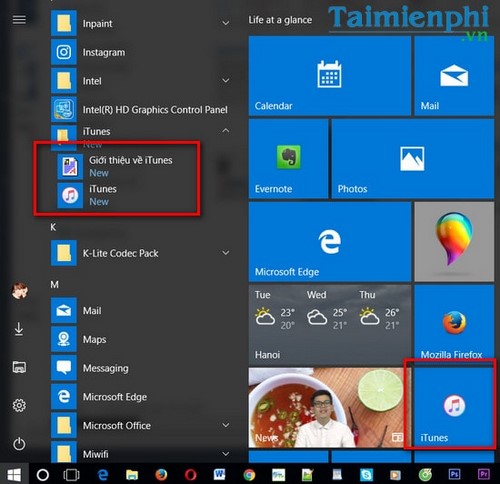The width and height of the screenshot is (500, 484).
Task: Select the iTunes folder entry
Action: [x=141, y=137]
